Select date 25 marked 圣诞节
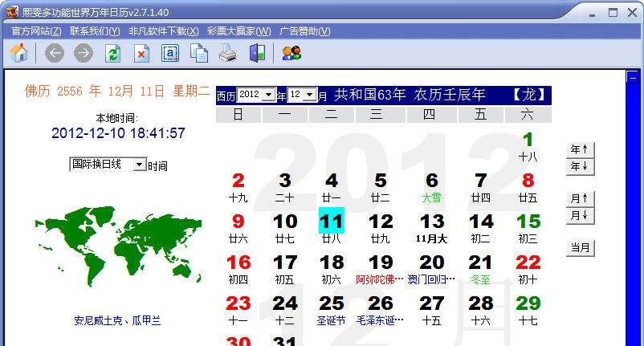The height and width of the screenshot is (346, 644). (x=331, y=303)
